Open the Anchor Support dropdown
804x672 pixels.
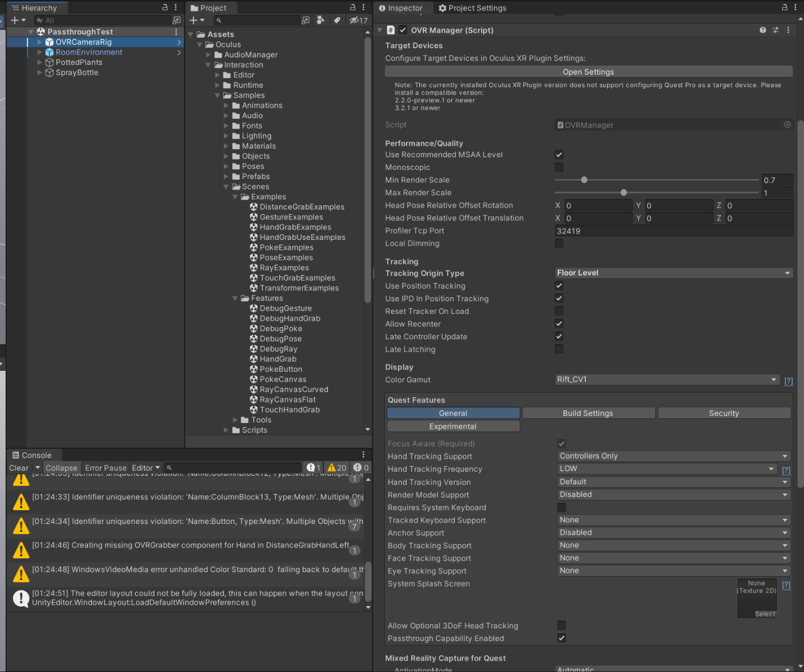coord(674,533)
